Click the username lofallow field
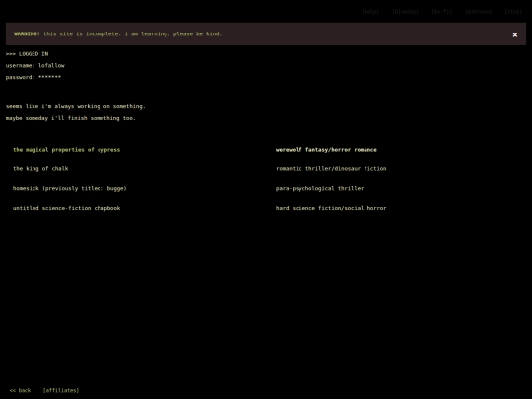The height and width of the screenshot is (399, 532). (x=34, y=65)
